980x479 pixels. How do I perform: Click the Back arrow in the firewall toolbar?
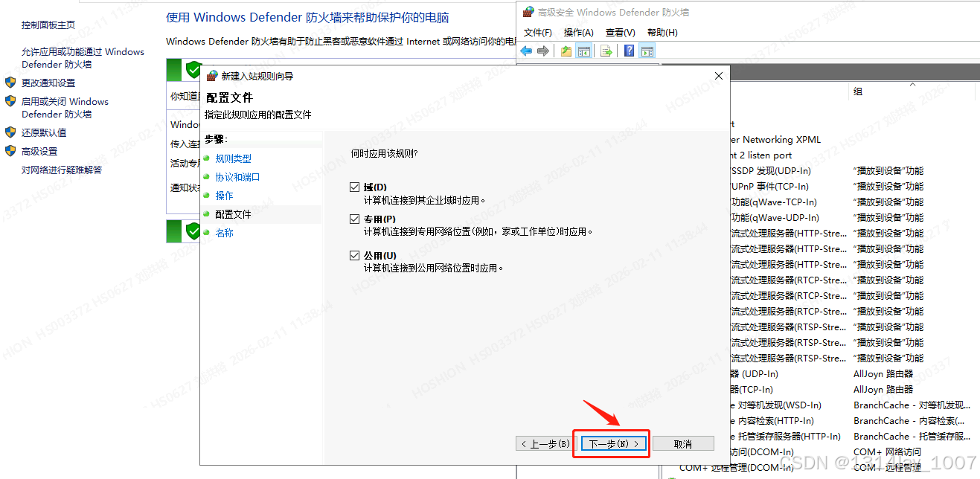point(527,51)
